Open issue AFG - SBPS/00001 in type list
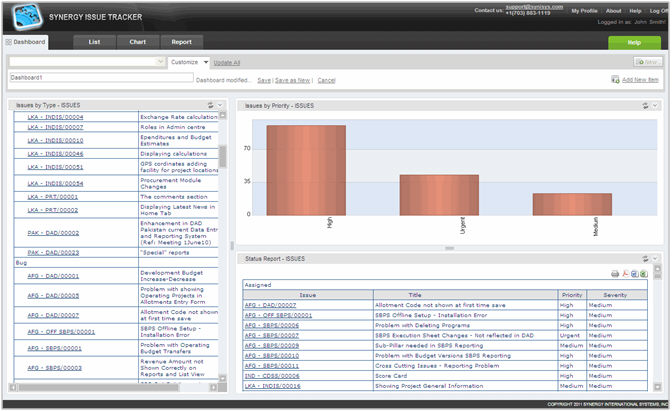 point(54,348)
